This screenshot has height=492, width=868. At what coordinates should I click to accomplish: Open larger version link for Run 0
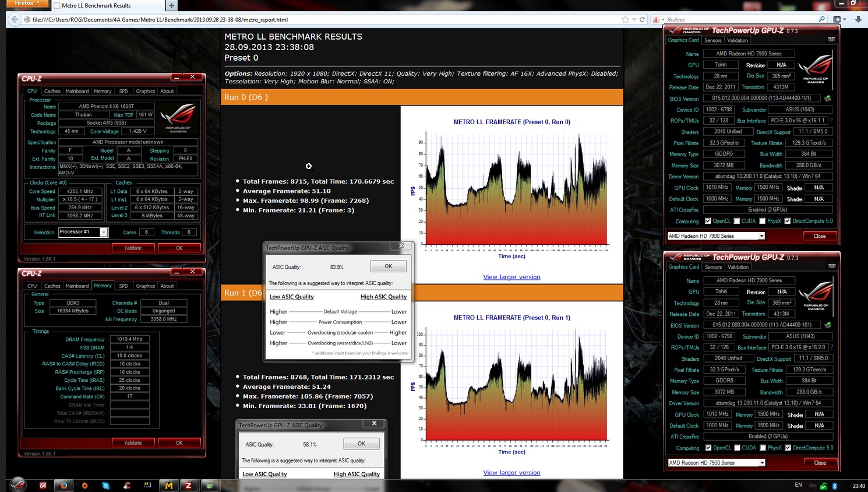511,277
